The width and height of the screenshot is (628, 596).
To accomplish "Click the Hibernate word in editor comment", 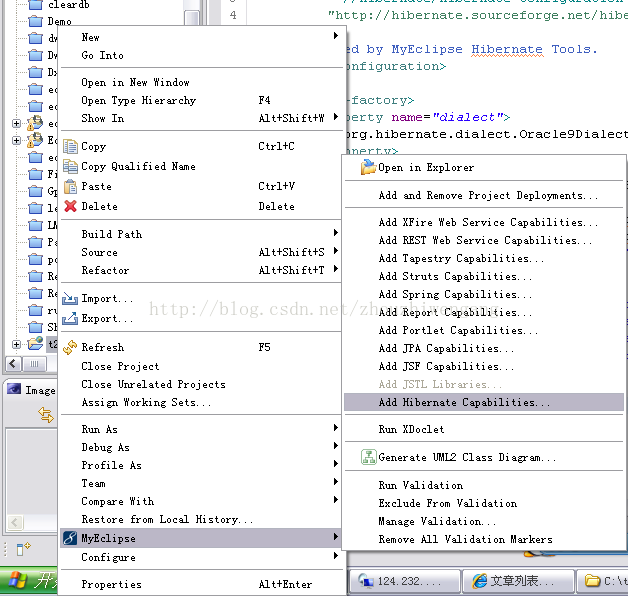I will [507, 49].
